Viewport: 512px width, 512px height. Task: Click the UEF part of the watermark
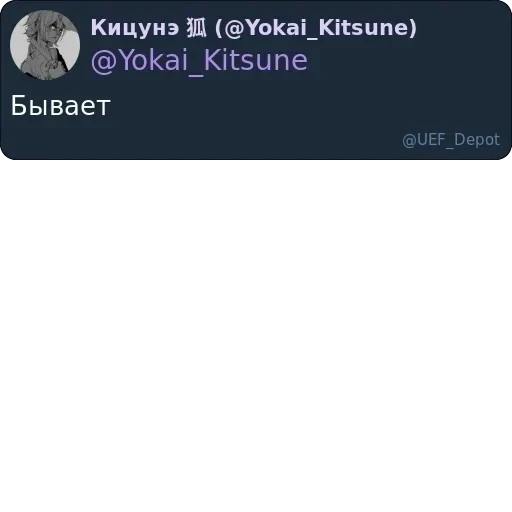coord(432,139)
